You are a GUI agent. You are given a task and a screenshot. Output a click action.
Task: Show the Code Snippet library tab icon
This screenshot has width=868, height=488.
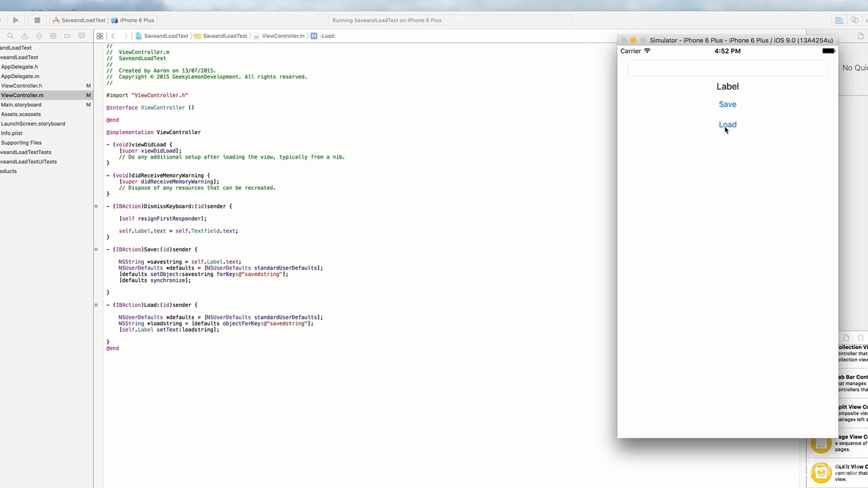861,338
